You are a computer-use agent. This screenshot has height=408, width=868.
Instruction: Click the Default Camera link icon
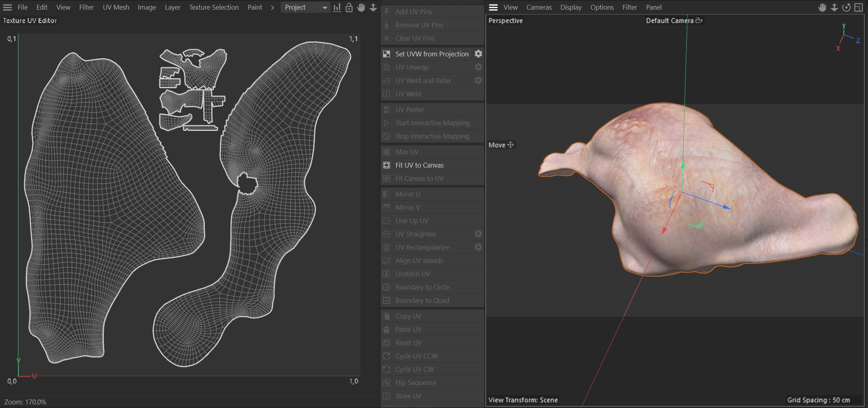tap(699, 21)
